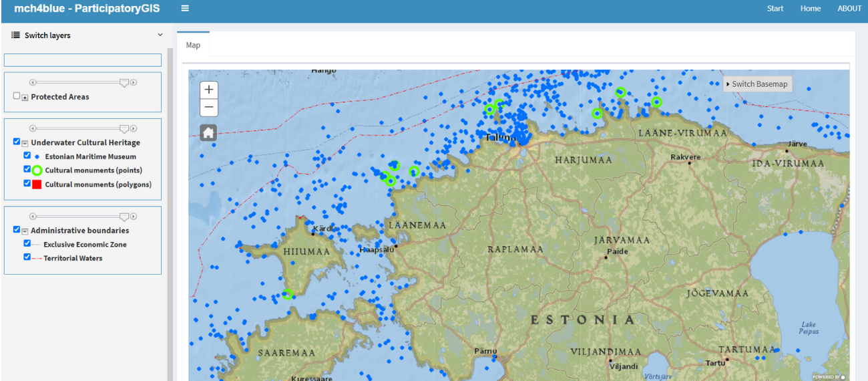Disable the Territorial Waters layer checkbox
The width and height of the screenshot is (868, 381).
click(27, 257)
